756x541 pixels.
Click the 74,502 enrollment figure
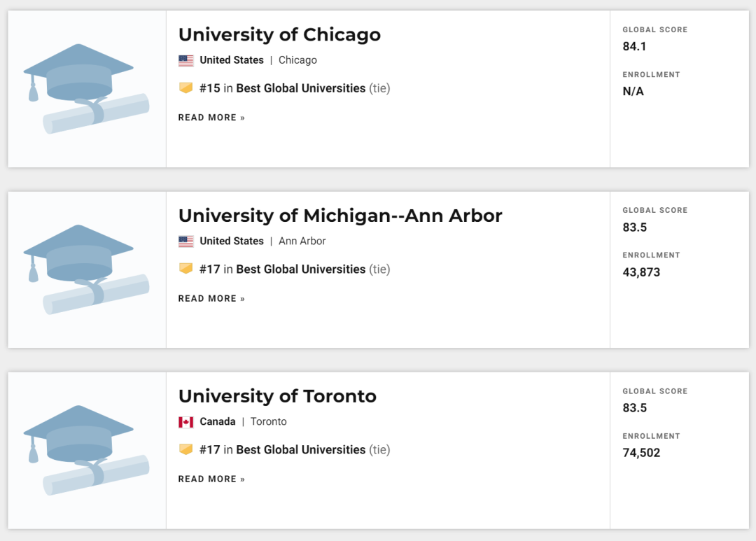pyautogui.click(x=641, y=453)
